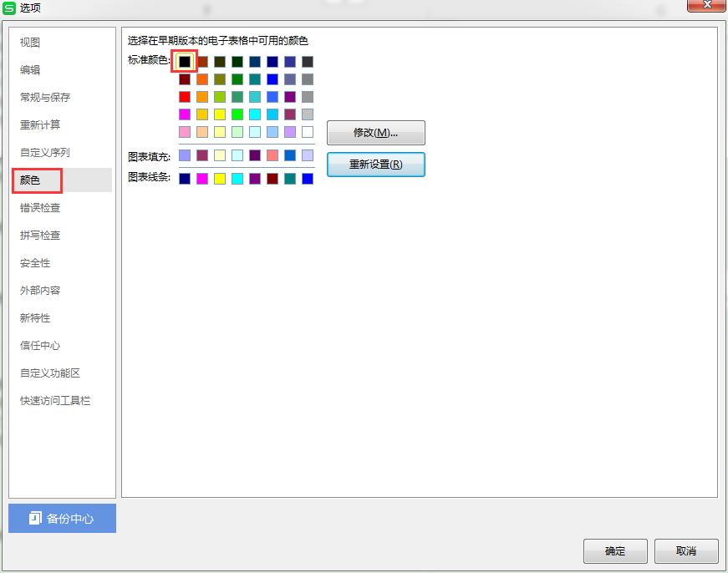Open the 信任中心 (Trust Center) page
This screenshot has width=728, height=573.
click(40, 346)
